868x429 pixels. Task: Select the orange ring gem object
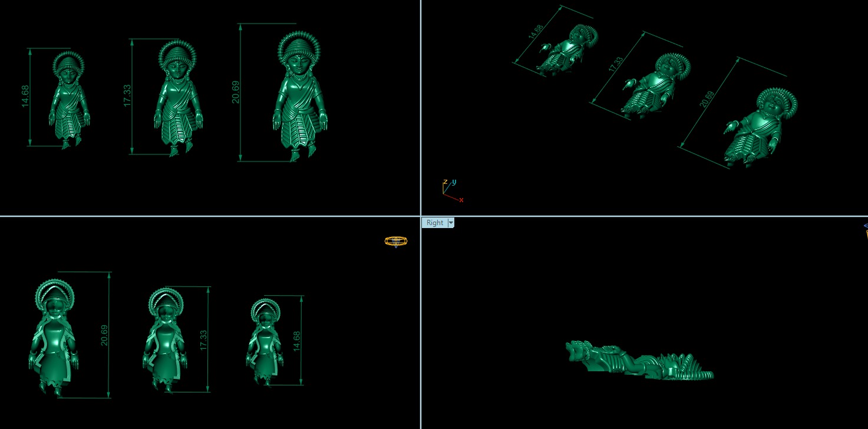pyautogui.click(x=395, y=241)
